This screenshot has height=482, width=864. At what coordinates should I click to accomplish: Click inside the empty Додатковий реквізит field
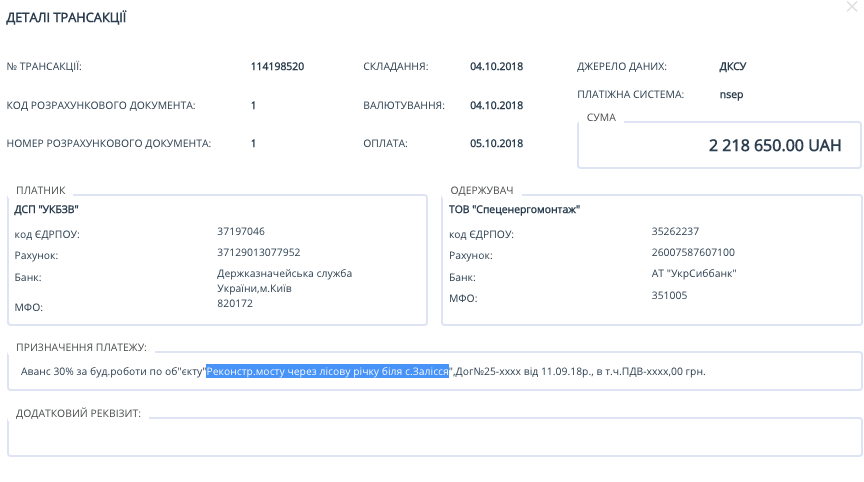(x=434, y=437)
